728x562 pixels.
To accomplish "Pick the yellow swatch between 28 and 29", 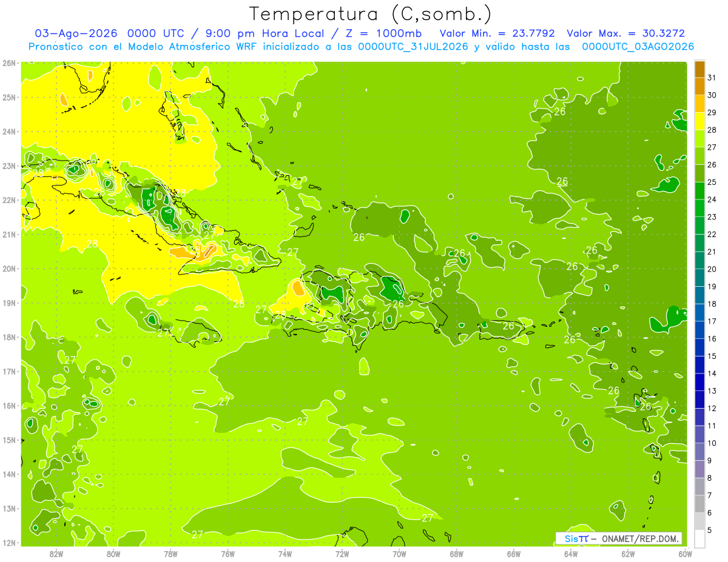I will [699, 121].
